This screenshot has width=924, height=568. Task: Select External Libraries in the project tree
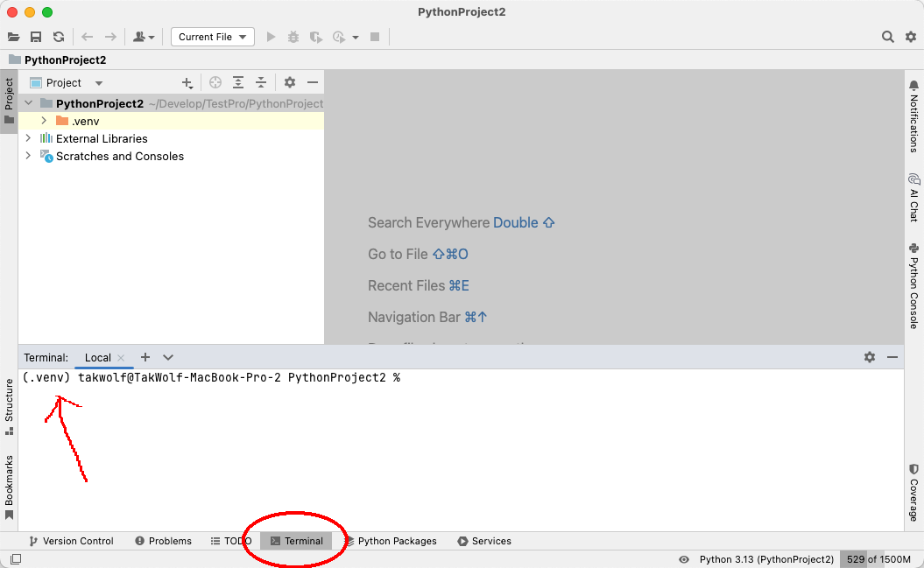click(172, 139)
